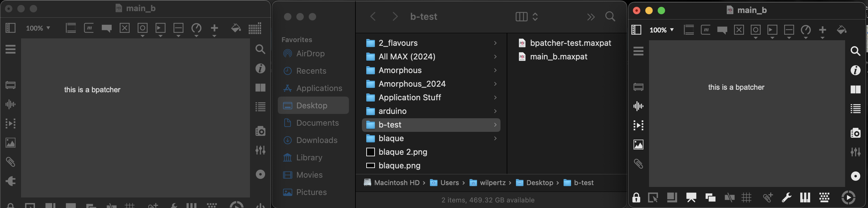Open the audio waveform browser, right window
868x208 pixels.
pyautogui.click(x=638, y=106)
